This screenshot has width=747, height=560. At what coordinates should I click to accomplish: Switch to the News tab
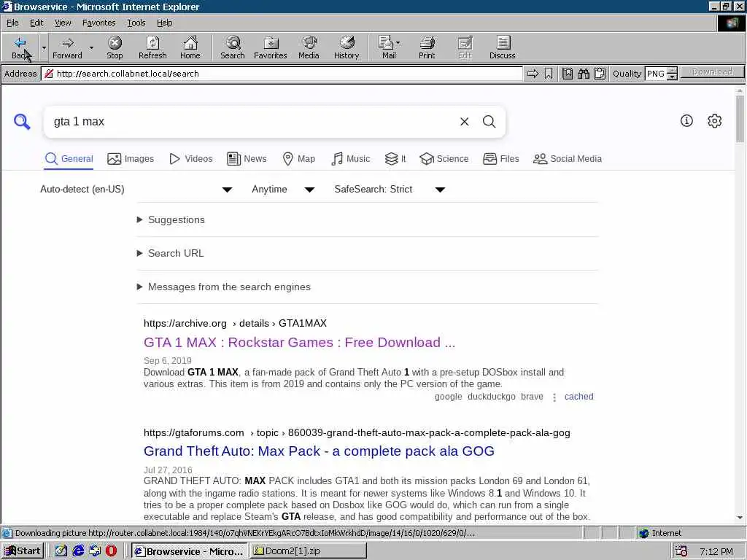click(247, 158)
